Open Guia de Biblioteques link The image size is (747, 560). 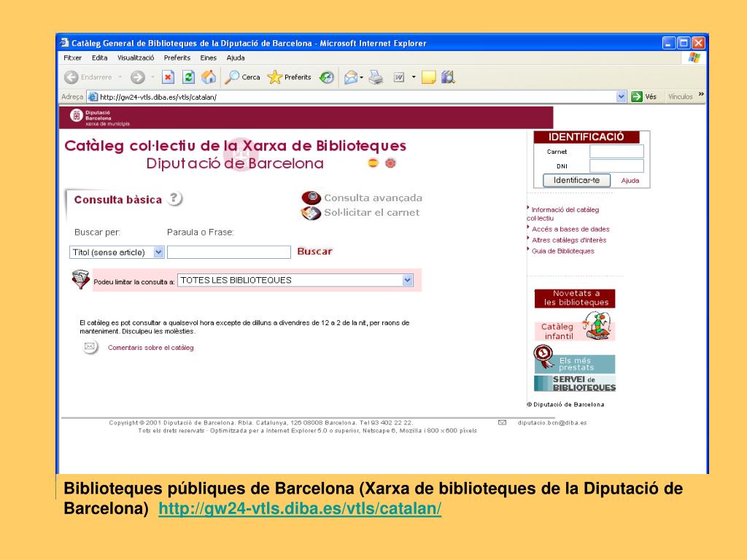pyautogui.click(x=562, y=251)
